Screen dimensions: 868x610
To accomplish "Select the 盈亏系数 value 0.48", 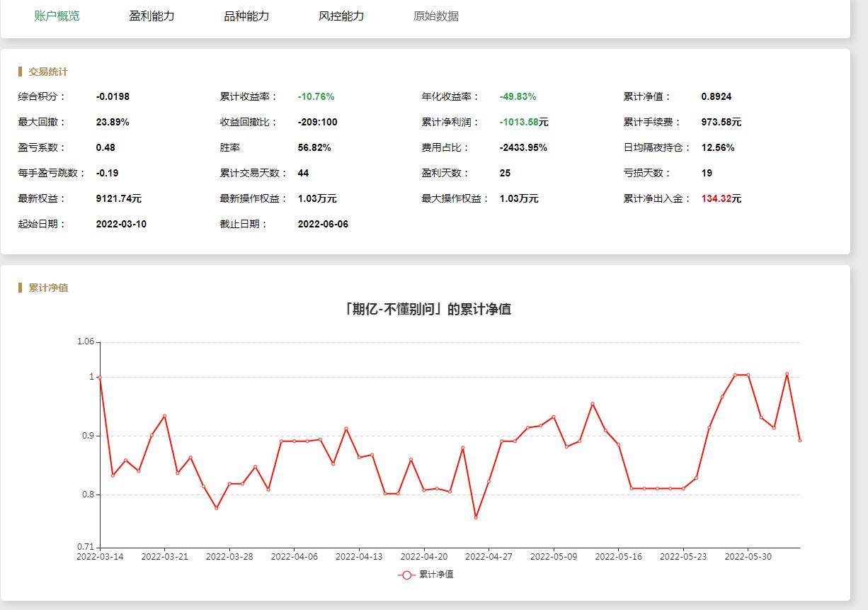I will pyautogui.click(x=105, y=147).
